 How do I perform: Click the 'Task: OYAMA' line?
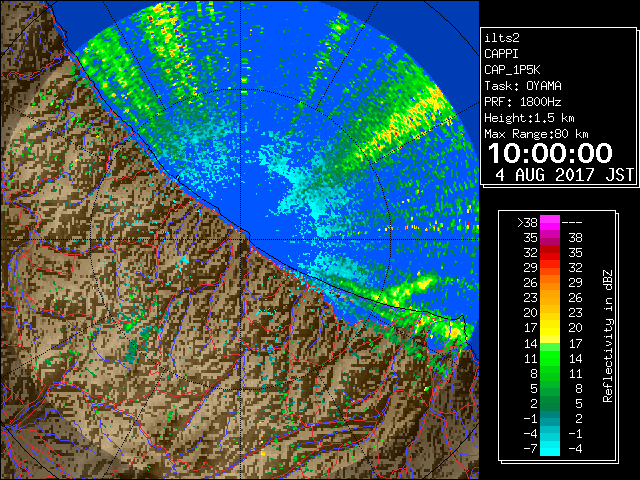[522, 86]
